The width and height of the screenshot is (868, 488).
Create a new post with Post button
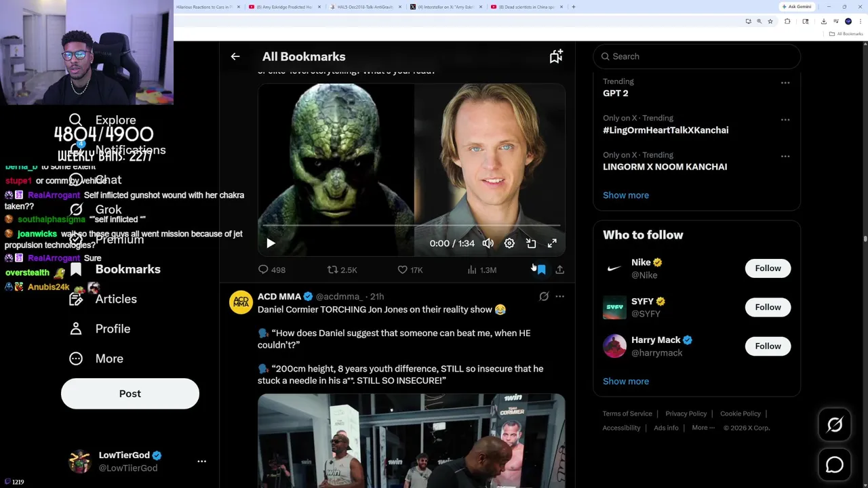130,394
